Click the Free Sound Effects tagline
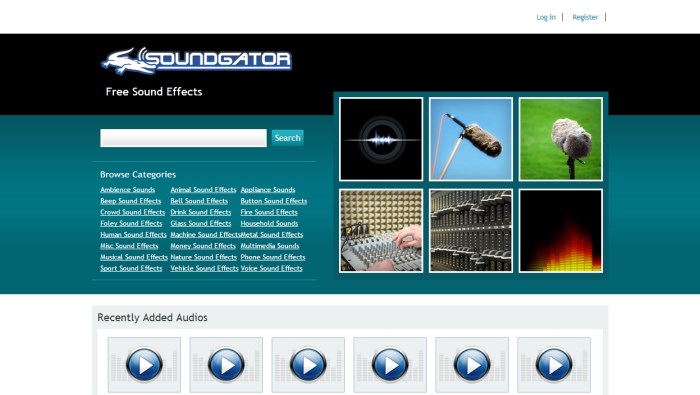This screenshot has height=395, width=700. click(x=154, y=91)
